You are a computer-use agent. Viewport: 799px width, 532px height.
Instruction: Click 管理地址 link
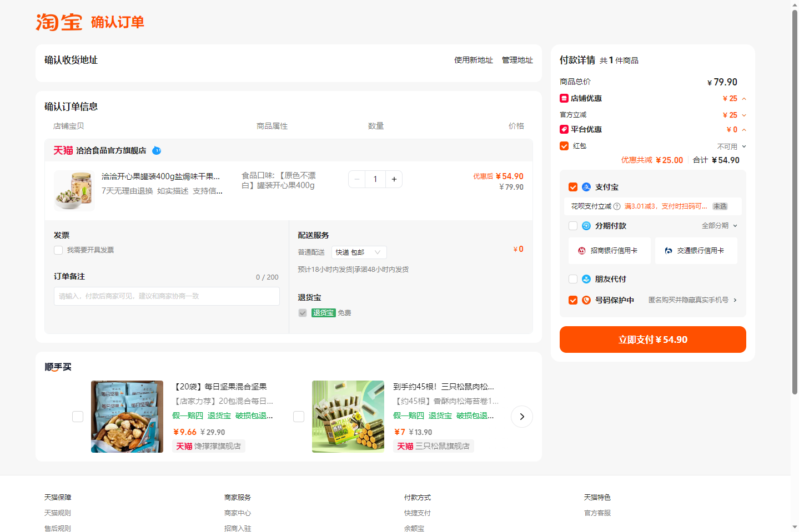coord(517,60)
